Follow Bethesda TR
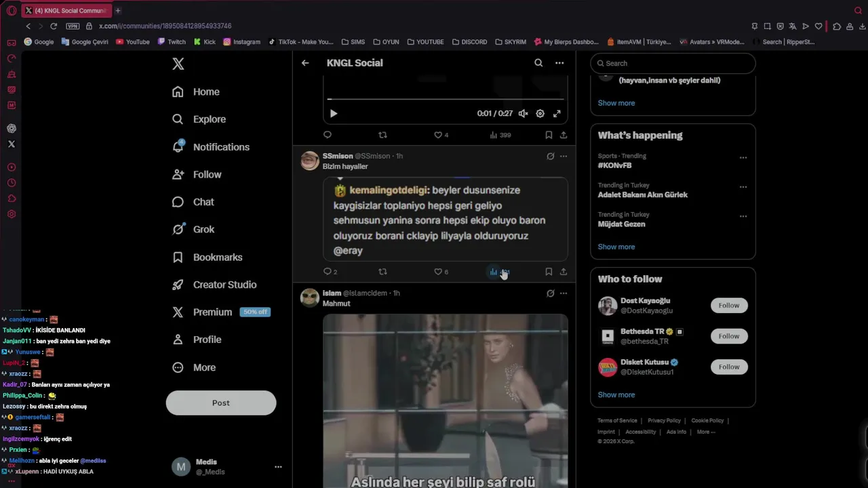 (x=729, y=336)
